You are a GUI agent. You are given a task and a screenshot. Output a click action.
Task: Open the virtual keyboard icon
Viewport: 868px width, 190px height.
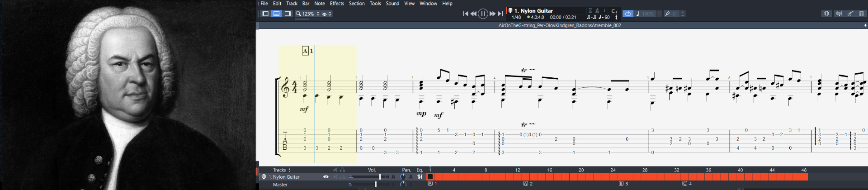pyautogui.click(x=861, y=14)
